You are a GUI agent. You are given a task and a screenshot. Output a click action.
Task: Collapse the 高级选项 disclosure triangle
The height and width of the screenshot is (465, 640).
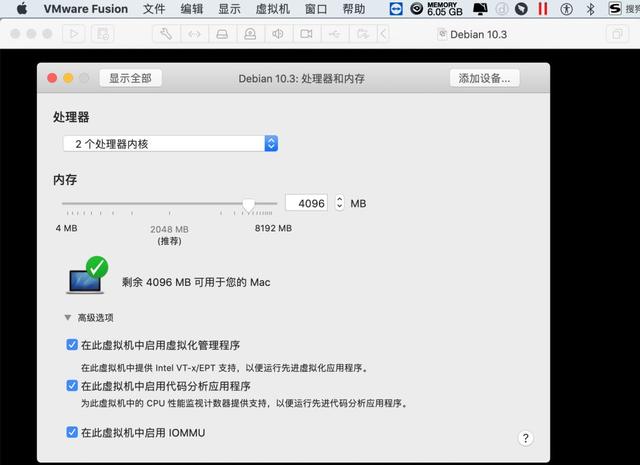[68, 317]
